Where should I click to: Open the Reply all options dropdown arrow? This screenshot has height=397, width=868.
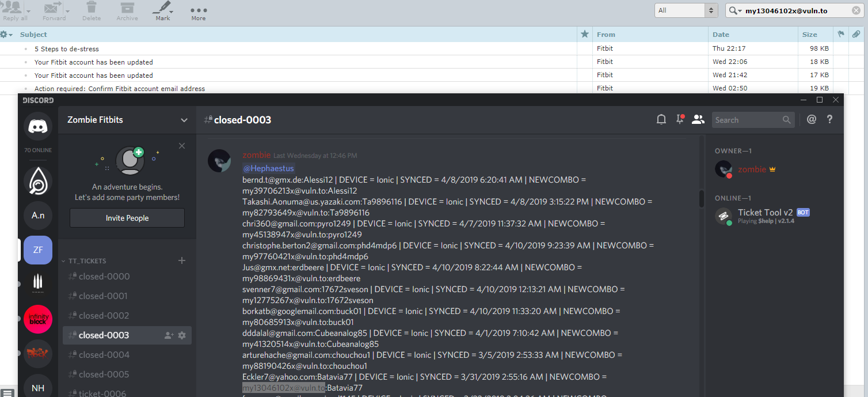tap(29, 11)
